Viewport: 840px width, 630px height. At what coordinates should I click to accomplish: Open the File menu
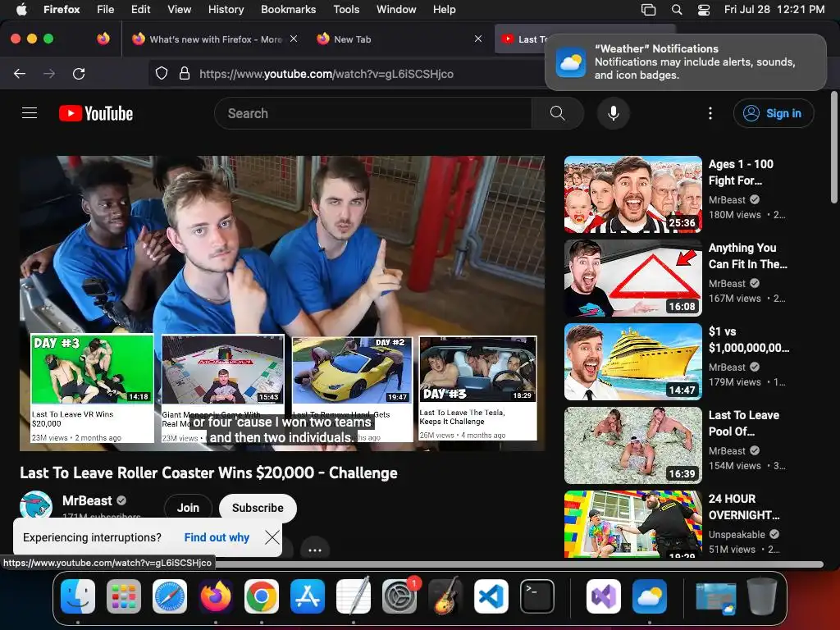(x=106, y=9)
